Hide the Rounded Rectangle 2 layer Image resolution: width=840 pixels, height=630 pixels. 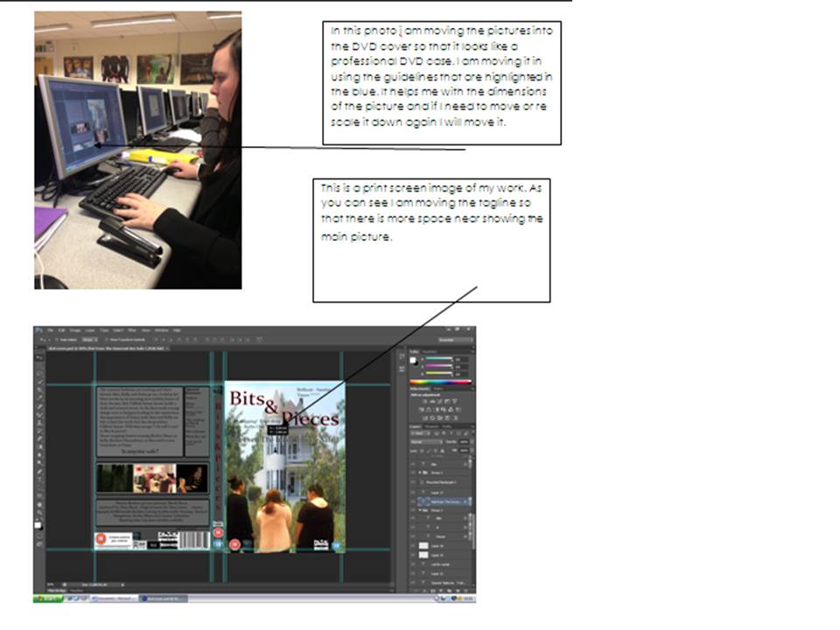pos(412,482)
